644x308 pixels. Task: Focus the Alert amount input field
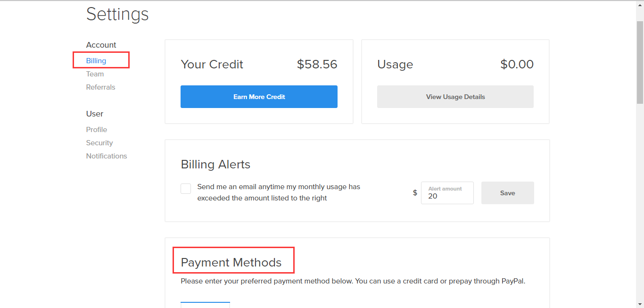coord(448,196)
